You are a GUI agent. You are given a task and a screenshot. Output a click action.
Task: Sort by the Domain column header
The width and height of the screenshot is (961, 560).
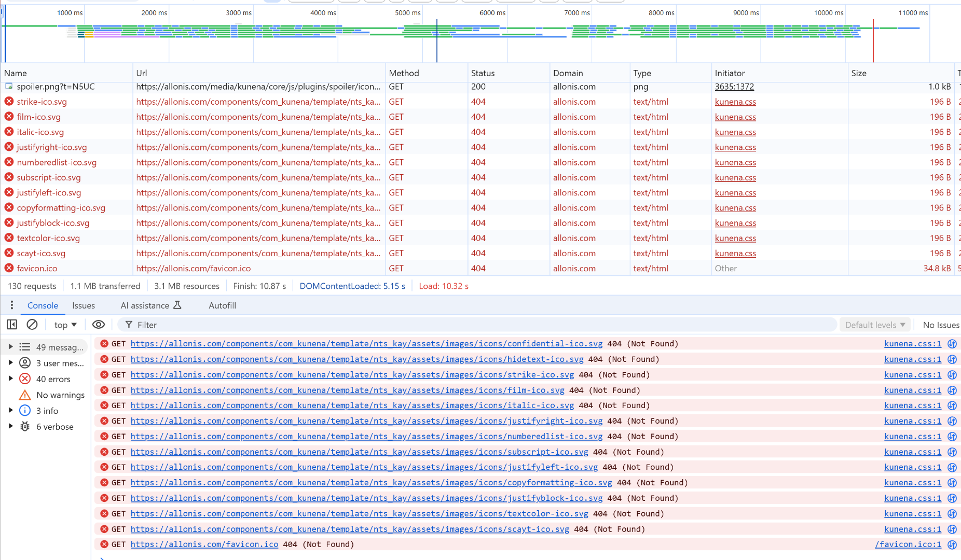tap(589, 73)
